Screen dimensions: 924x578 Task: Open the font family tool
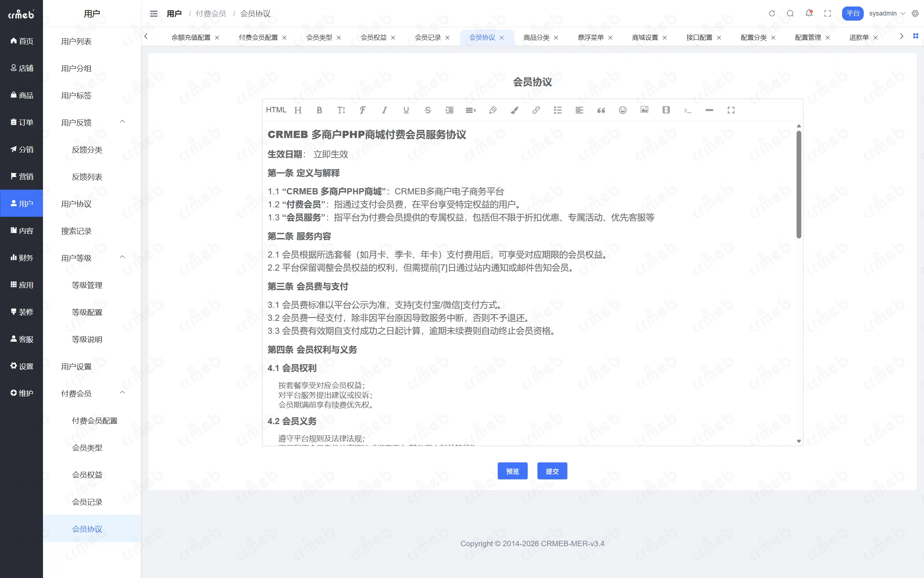pyautogui.click(x=363, y=111)
